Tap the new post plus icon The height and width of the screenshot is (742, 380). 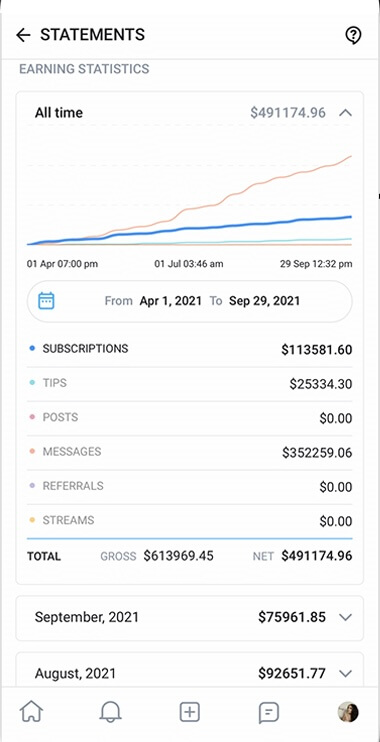190,712
